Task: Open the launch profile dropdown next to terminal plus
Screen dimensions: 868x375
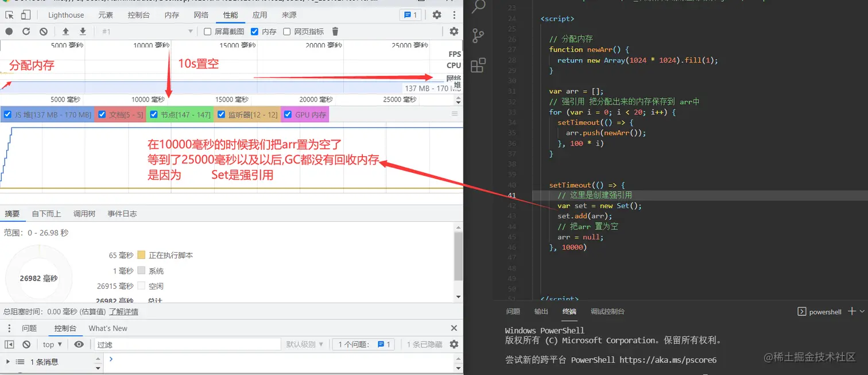Action: pos(863,311)
